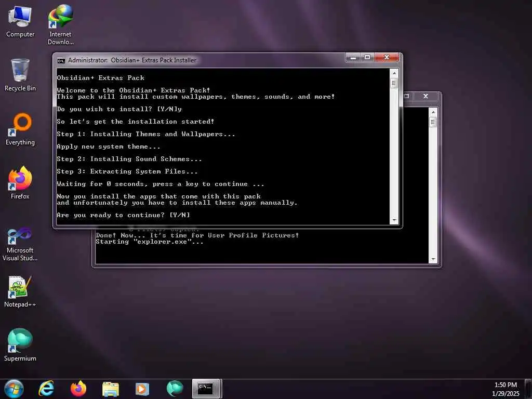
Task: Click the 'Now you install the apps' line
Action: 159,196
